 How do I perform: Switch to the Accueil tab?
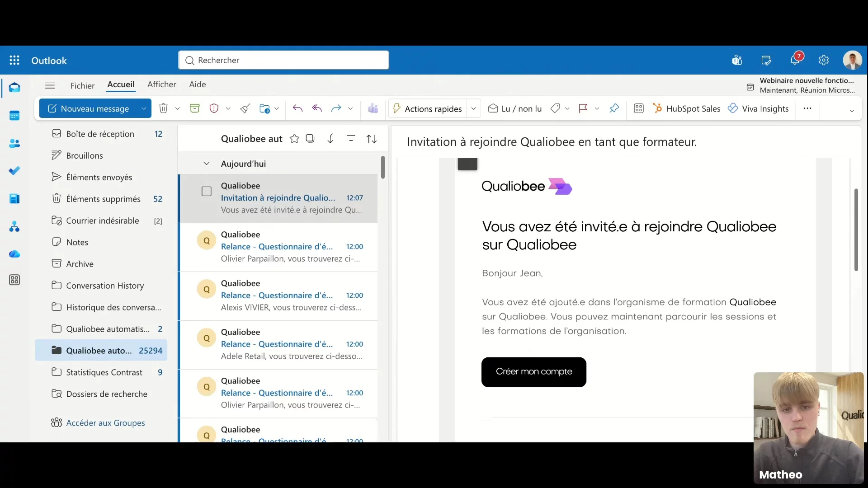click(x=121, y=84)
